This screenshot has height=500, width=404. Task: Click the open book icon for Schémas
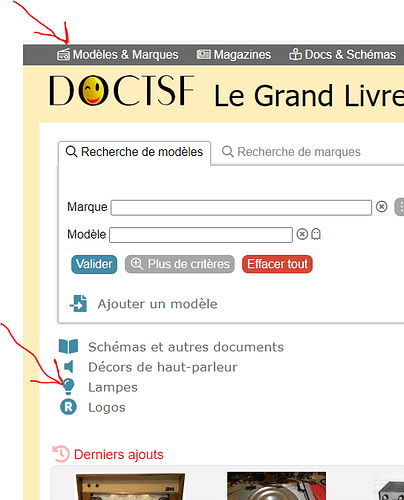pos(68,347)
